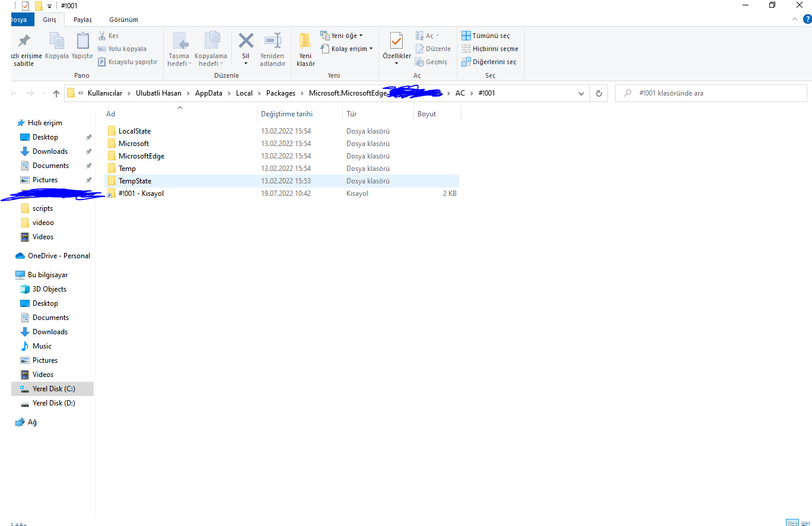
Task: Open the Özellikler properties checkmark icon
Action: (x=396, y=40)
